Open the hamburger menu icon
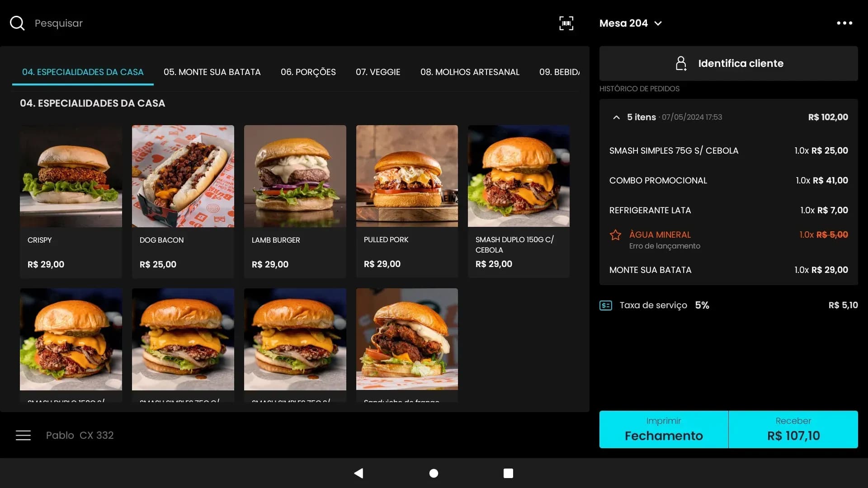This screenshot has height=488, width=868. [23, 435]
